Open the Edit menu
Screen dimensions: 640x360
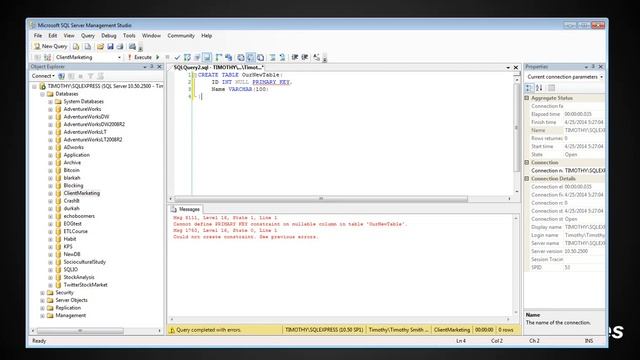[x=53, y=36]
